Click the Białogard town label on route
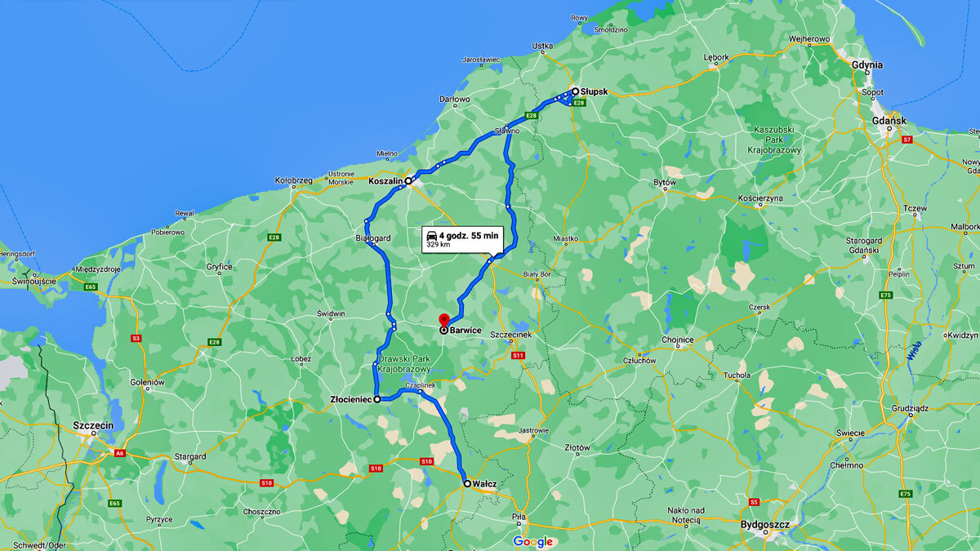Screen dimensions: 980x551 click(374, 238)
